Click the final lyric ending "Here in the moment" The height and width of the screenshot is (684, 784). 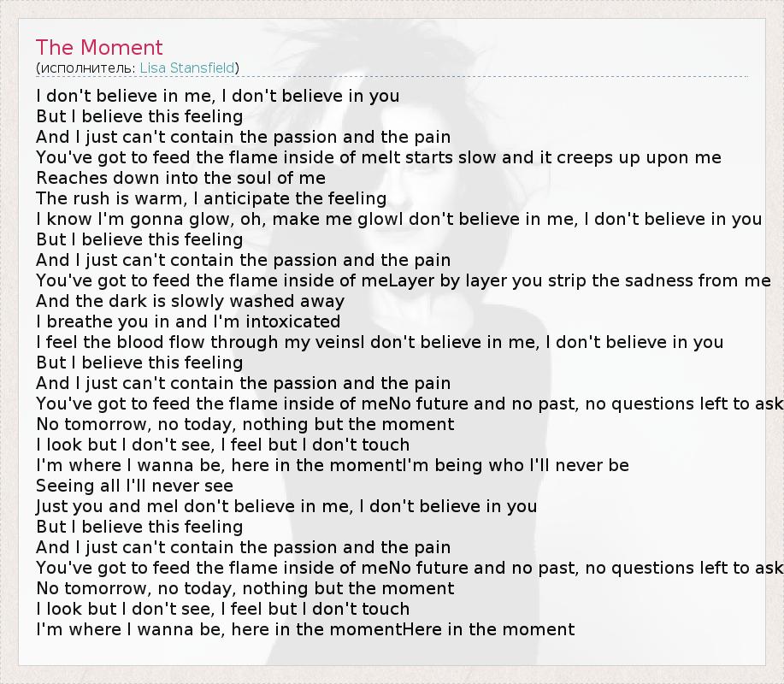click(305, 629)
